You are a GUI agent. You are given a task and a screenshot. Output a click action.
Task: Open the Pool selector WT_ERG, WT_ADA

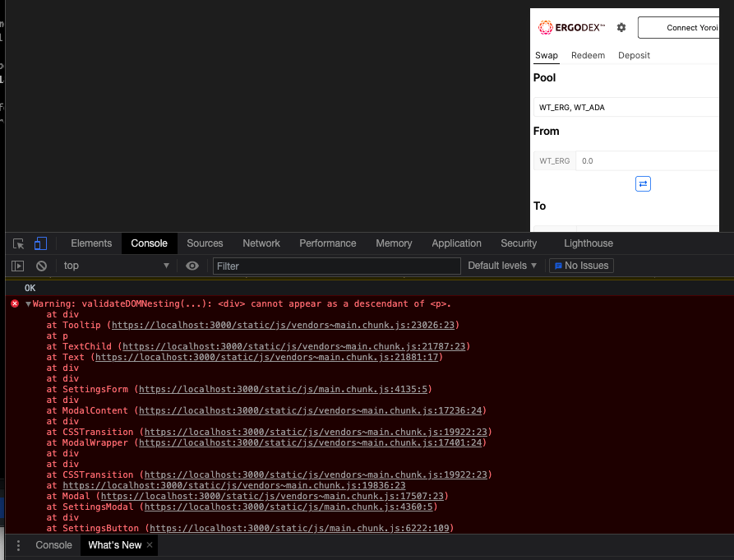(626, 107)
